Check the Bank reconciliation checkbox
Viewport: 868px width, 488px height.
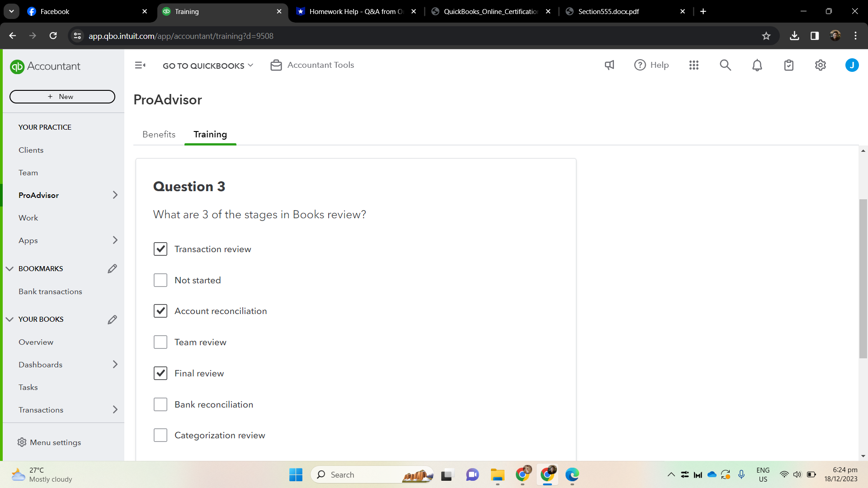(x=160, y=404)
